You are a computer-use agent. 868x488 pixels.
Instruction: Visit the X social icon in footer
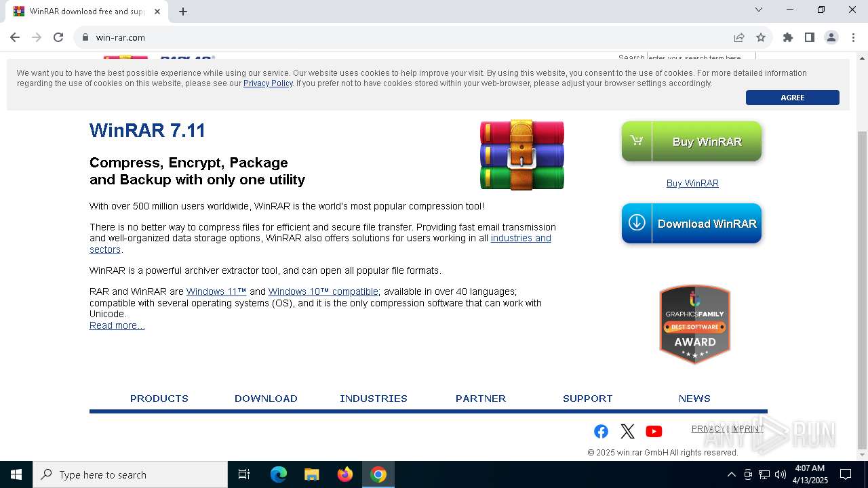click(627, 431)
